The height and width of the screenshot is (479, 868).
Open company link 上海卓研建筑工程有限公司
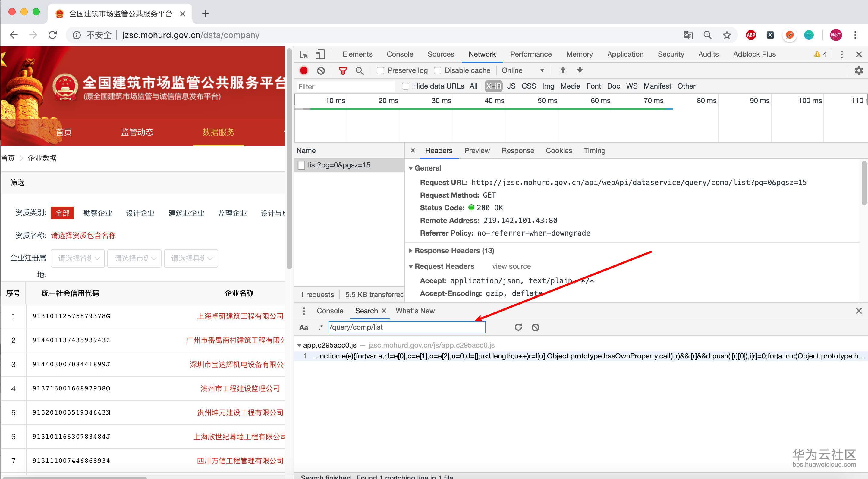(x=240, y=316)
